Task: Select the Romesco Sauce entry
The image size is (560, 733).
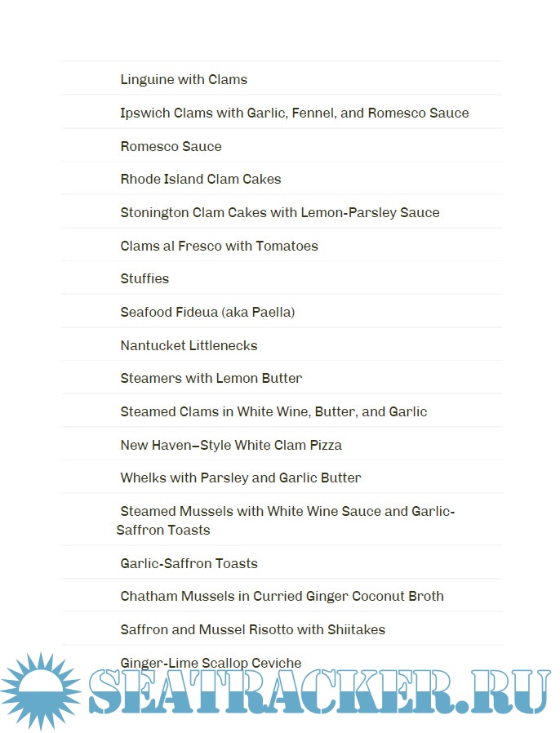Action: pos(171,146)
